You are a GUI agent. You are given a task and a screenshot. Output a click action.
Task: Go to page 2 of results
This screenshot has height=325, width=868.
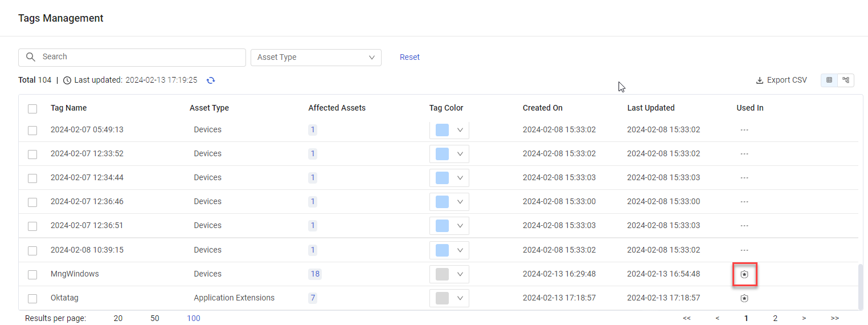pos(775,319)
